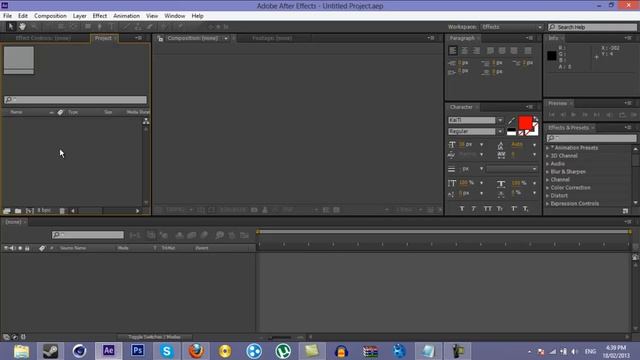Screen dimensions: 640x360
Task: Open the font size dropdown arrow
Action: (x=482, y=144)
